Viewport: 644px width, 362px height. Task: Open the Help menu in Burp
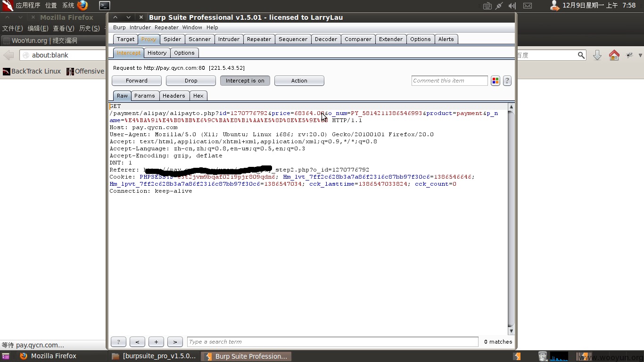tap(212, 27)
